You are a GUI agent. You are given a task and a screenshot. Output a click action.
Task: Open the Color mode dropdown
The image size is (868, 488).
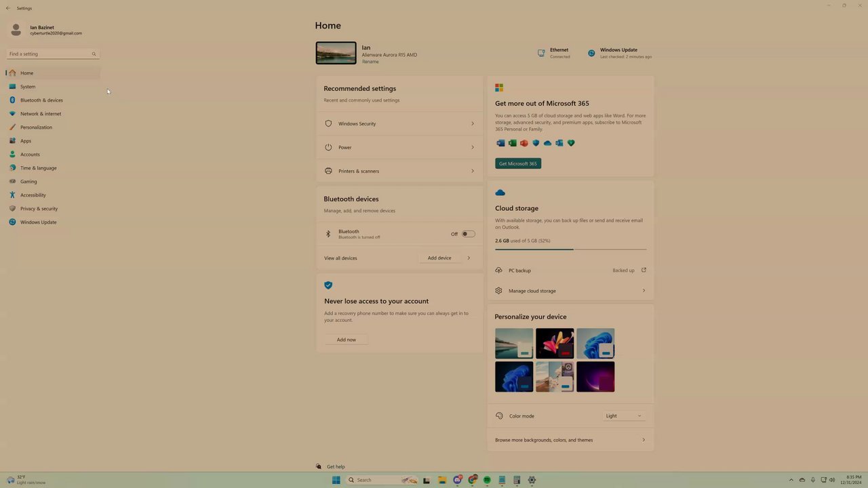click(624, 416)
